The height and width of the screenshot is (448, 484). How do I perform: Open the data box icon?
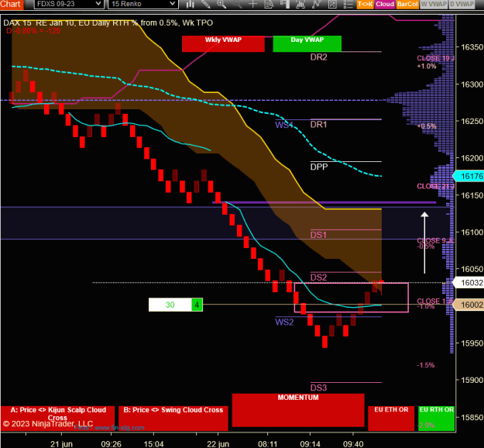[269, 4]
